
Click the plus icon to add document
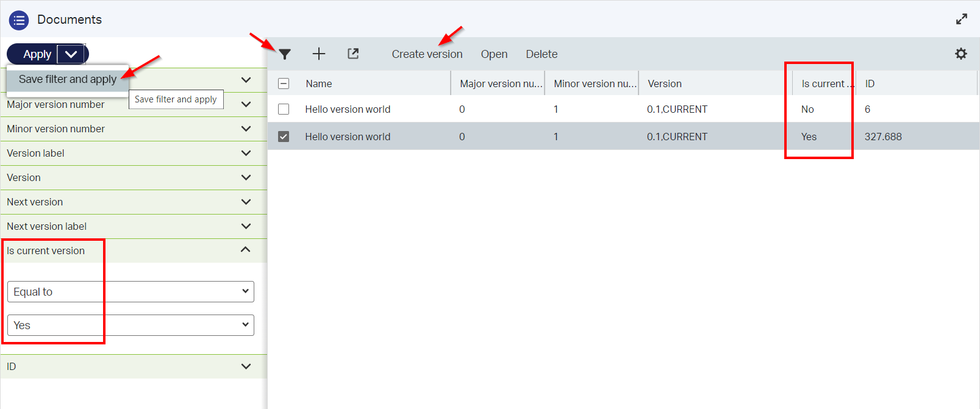pyautogui.click(x=319, y=54)
